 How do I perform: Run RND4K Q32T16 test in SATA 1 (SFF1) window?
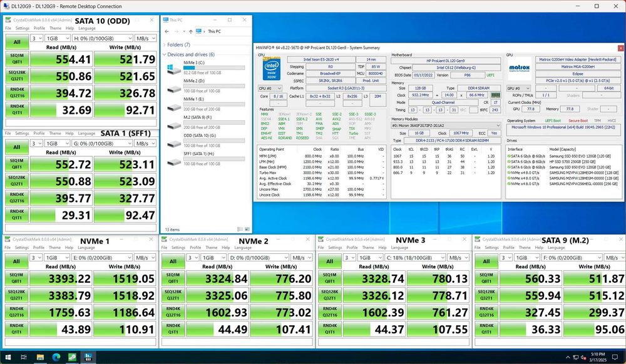17,198
